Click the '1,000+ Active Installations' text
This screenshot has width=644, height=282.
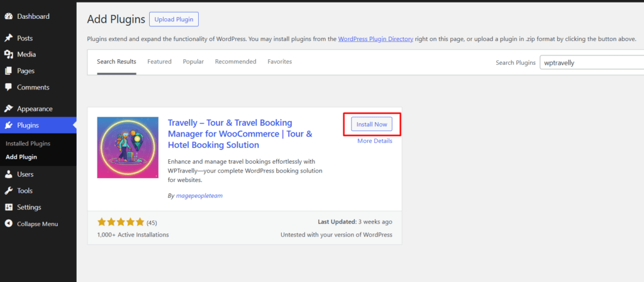(133, 235)
